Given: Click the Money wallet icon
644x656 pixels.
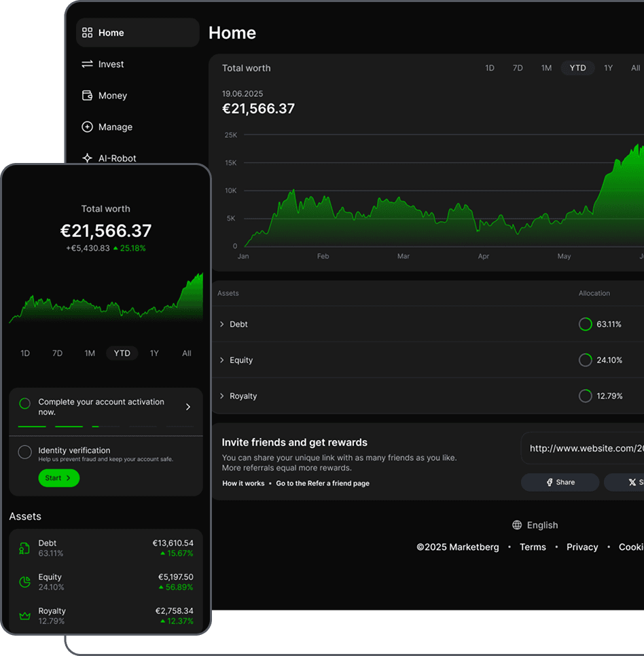Looking at the screenshot, I should click(x=87, y=96).
